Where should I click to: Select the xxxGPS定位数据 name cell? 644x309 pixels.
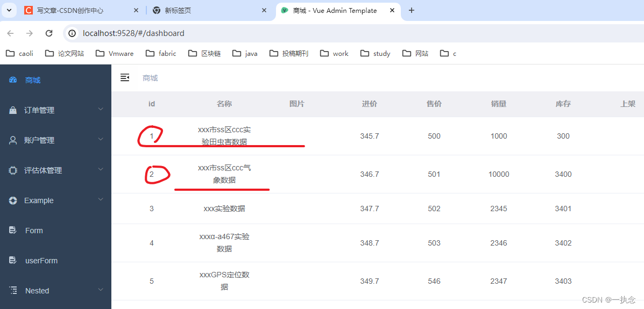(224, 281)
